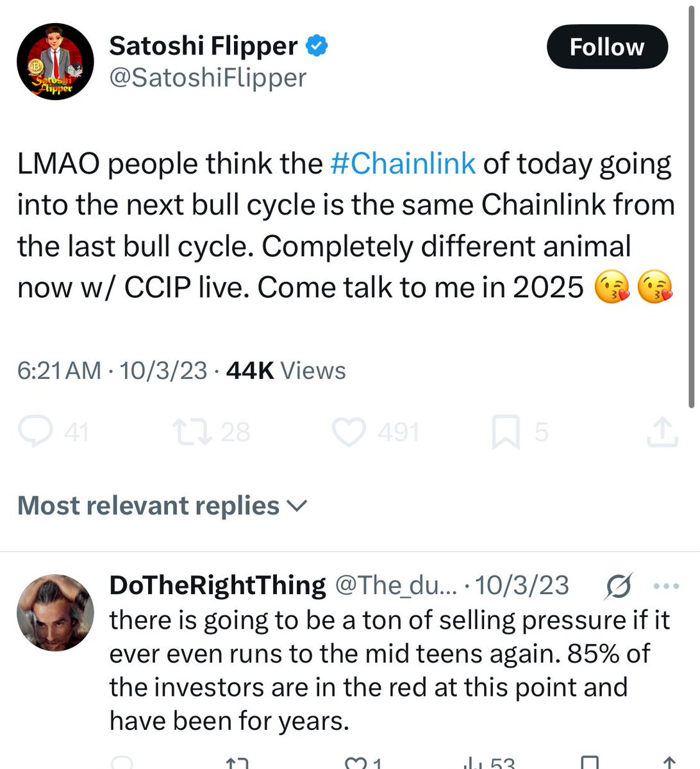Click the 6:21 AM 10/3/23 timestamp
The image size is (700, 769).
[112, 370]
